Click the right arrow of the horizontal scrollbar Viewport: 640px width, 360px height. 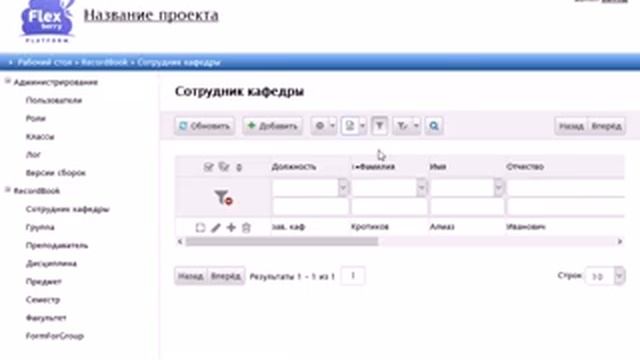tap(620, 242)
